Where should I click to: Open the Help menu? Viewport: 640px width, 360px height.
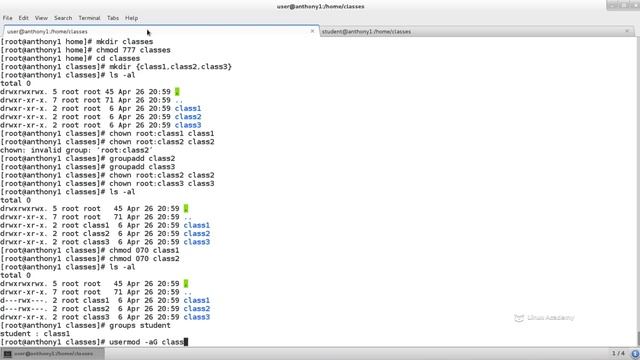(x=131, y=18)
